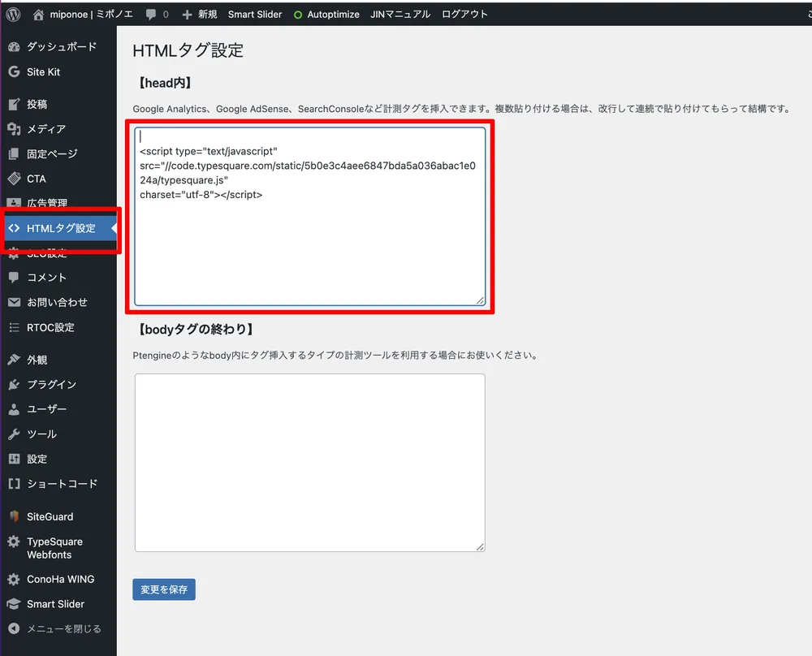This screenshot has width=812, height=656.
Task: Click the コメント speech bubble icon in sidebar
Action: pos(14,278)
